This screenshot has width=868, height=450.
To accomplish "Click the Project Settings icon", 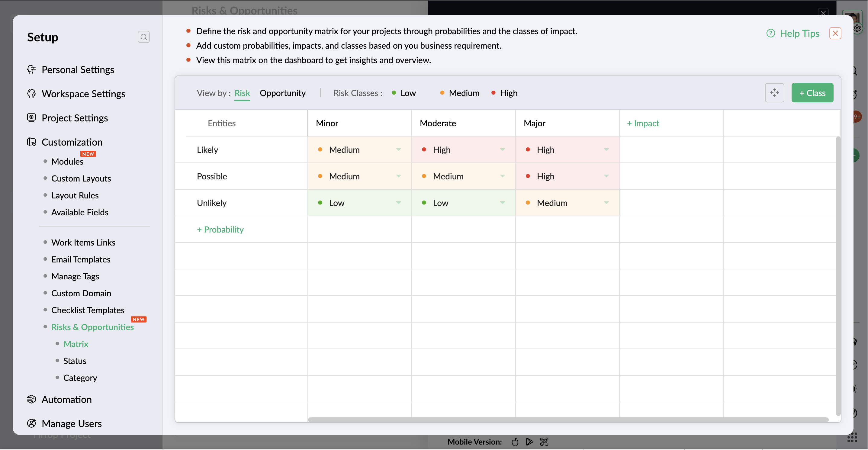I will 31,117.
